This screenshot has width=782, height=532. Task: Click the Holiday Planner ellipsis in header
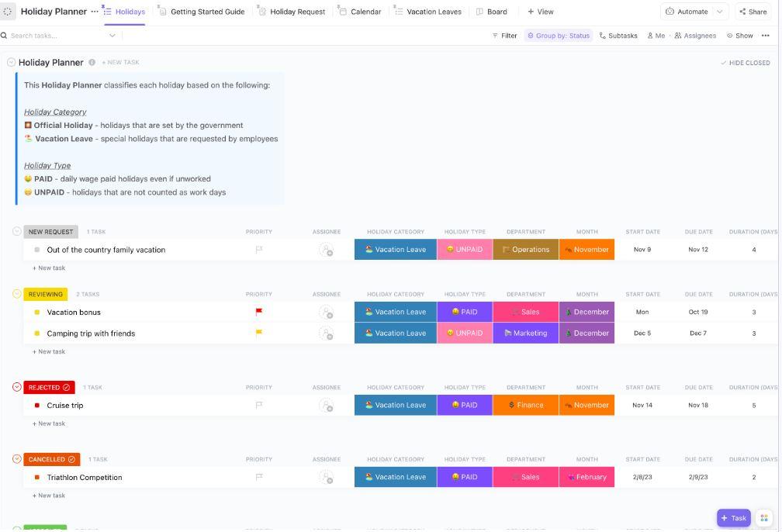(95, 12)
